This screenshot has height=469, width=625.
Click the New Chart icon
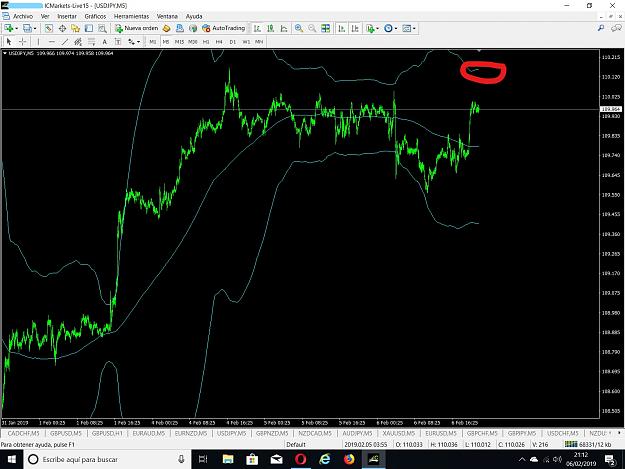click(8, 28)
